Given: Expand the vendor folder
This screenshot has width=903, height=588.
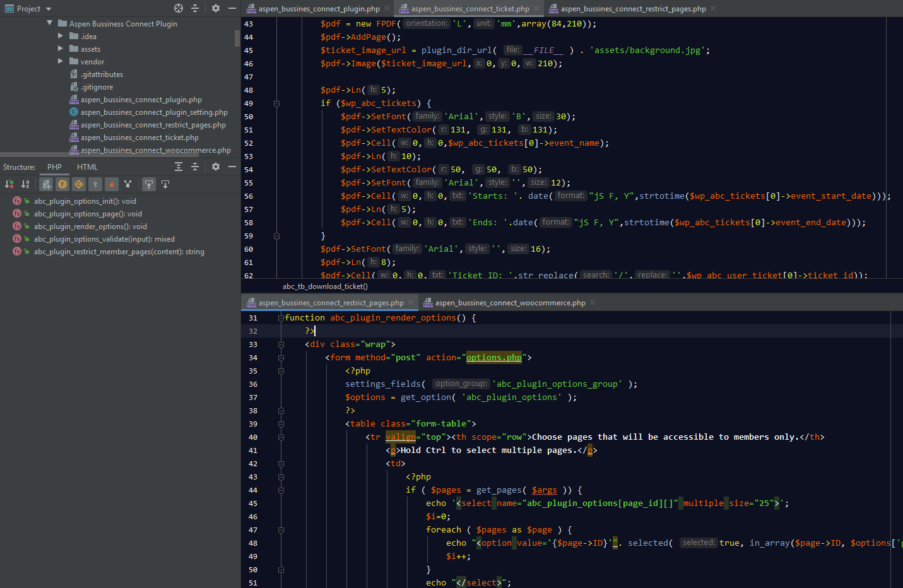Looking at the screenshot, I should point(61,61).
